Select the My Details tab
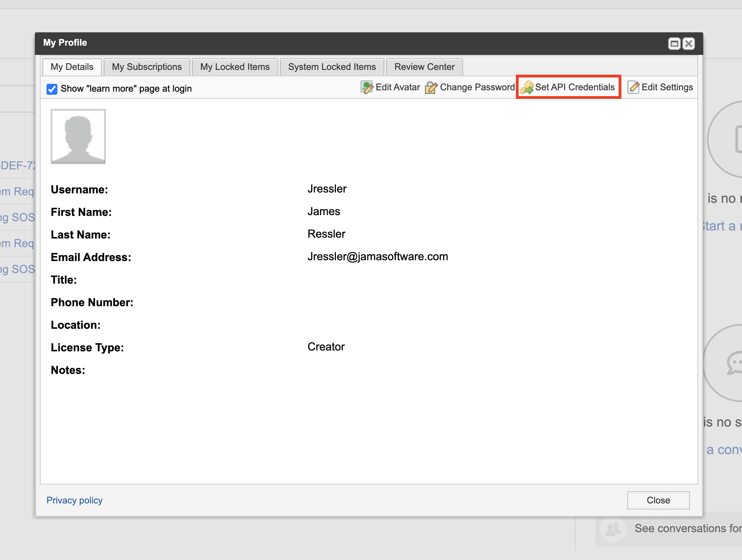 (72, 67)
